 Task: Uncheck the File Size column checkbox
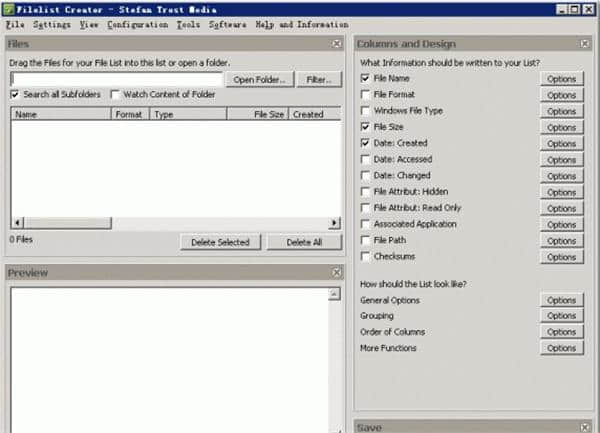[366, 127]
